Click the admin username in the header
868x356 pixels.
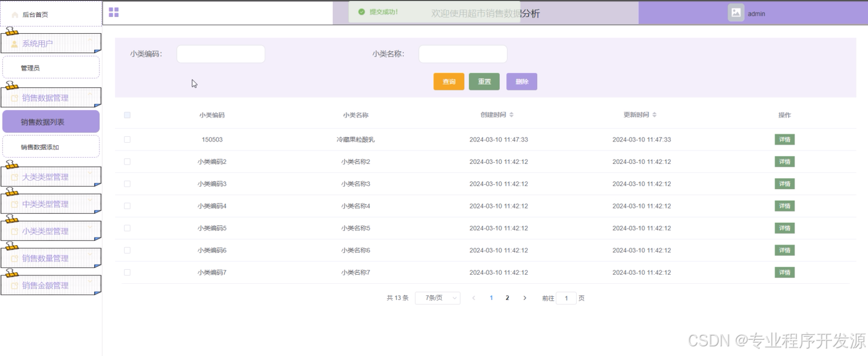756,13
